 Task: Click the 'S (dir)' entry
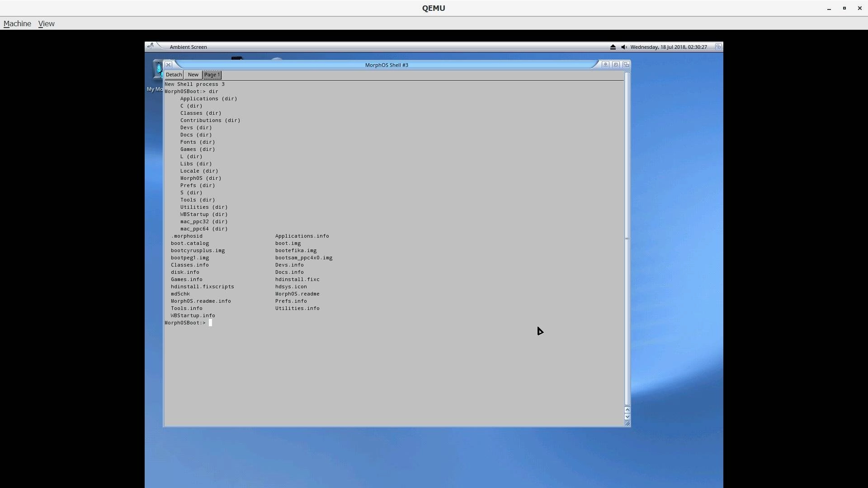[x=191, y=192]
